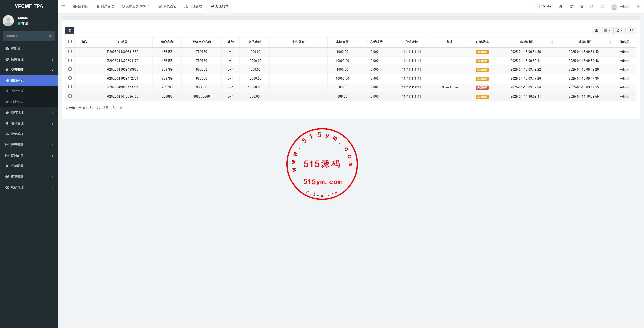Toggle card view with list icon

coord(596,30)
